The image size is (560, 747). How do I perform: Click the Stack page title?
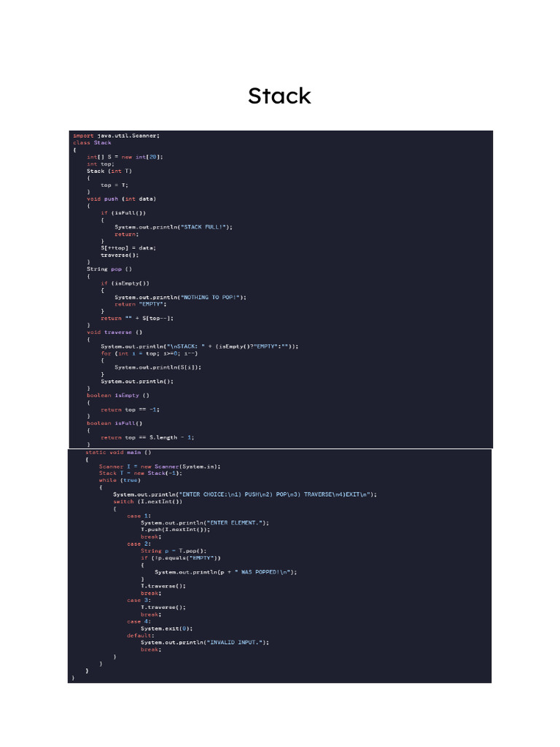(279, 96)
